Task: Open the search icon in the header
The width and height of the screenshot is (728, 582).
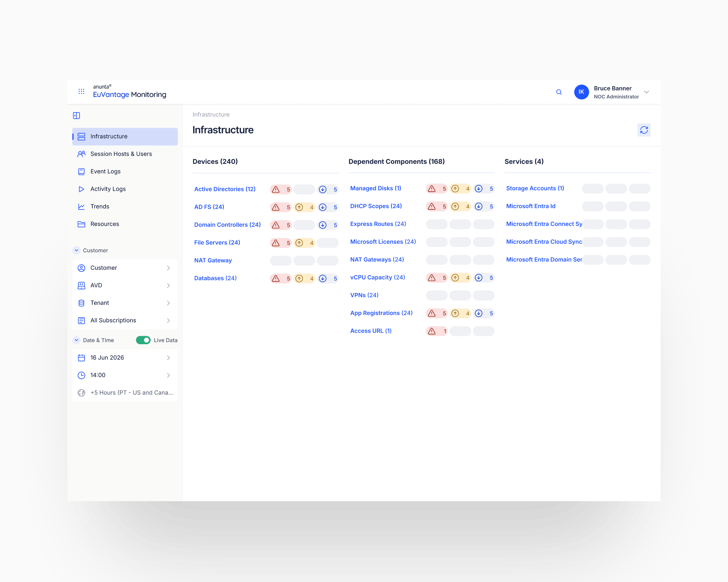Action: click(x=559, y=92)
